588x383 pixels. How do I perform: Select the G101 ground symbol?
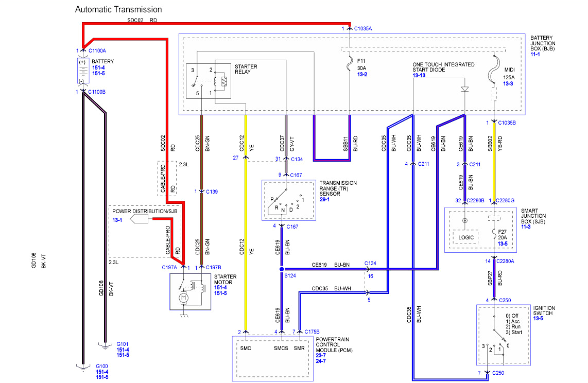click(105, 345)
